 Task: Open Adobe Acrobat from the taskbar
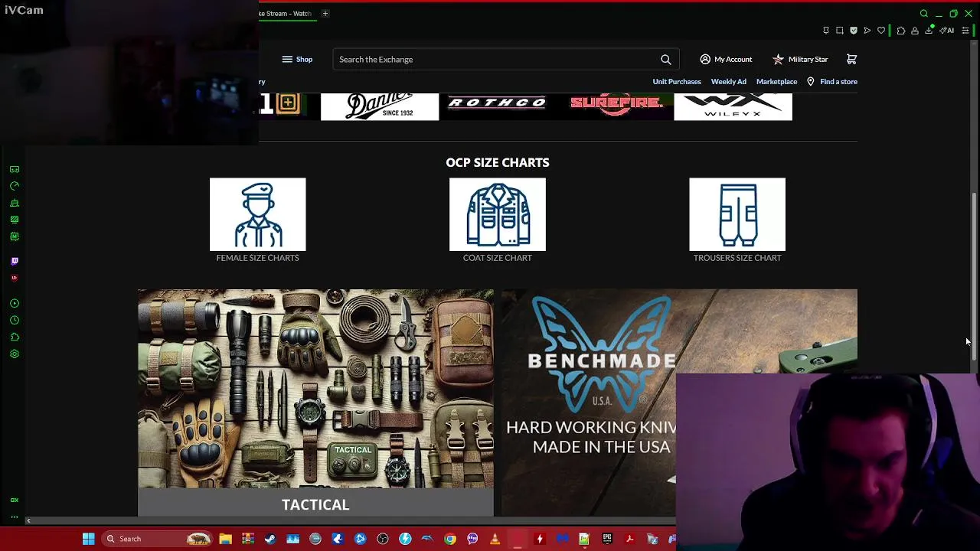click(x=629, y=539)
